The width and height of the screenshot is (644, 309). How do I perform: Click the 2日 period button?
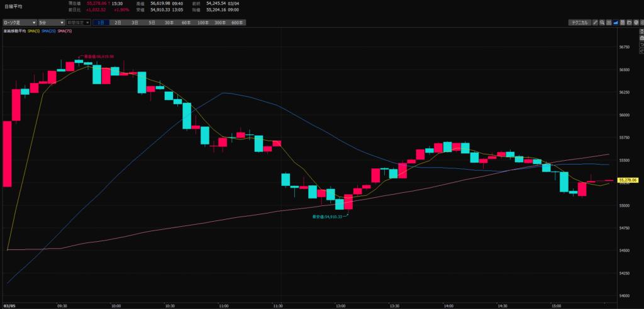(118, 23)
